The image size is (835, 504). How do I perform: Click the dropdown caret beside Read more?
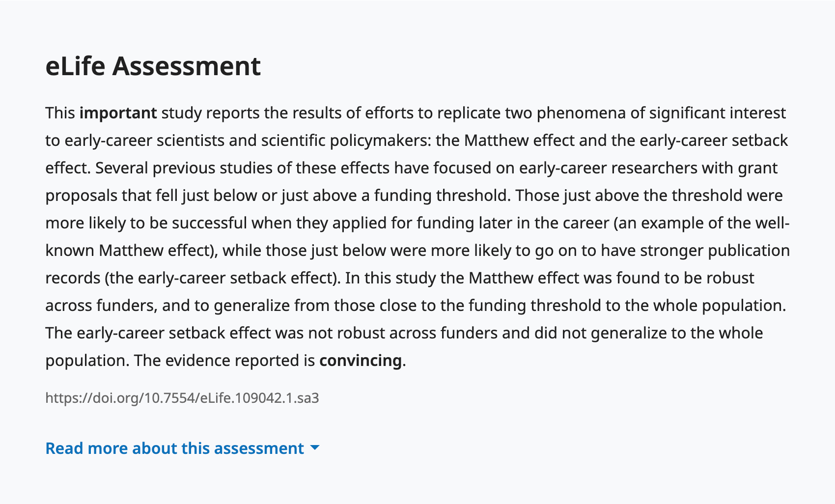coord(315,448)
